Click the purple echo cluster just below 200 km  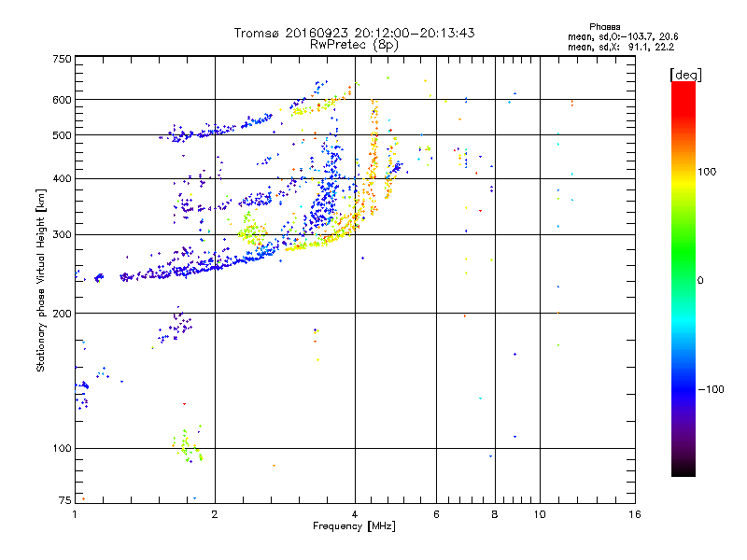(176, 325)
